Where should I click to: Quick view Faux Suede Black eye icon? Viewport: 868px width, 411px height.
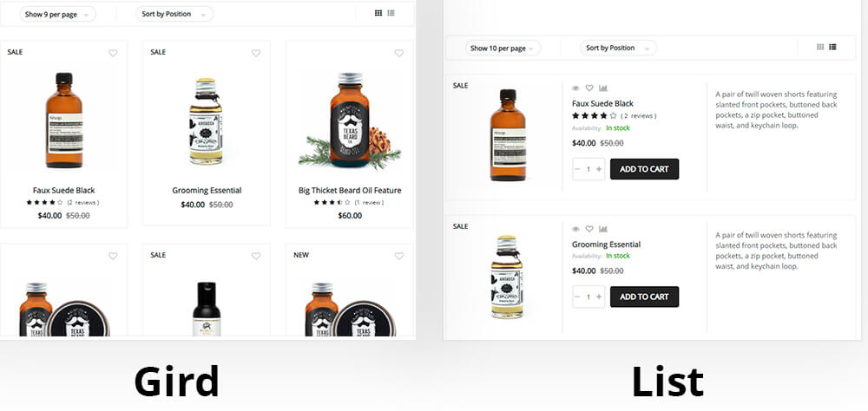(575, 88)
